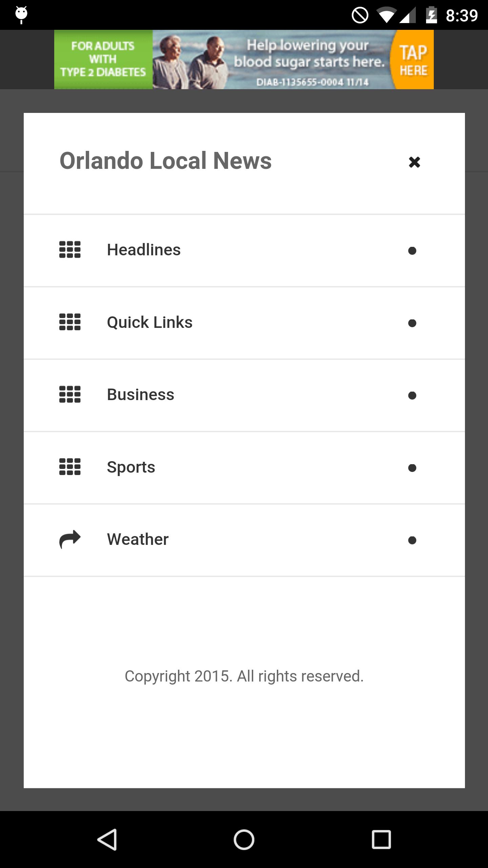This screenshot has width=488, height=868.
Task: Tap the orange TAP HERE ad button
Action: coord(413,60)
